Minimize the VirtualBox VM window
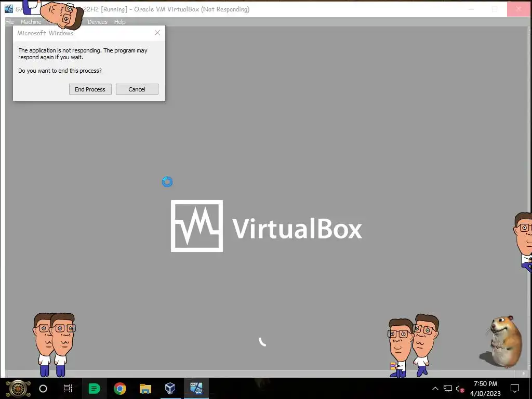 (x=471, y=9)
